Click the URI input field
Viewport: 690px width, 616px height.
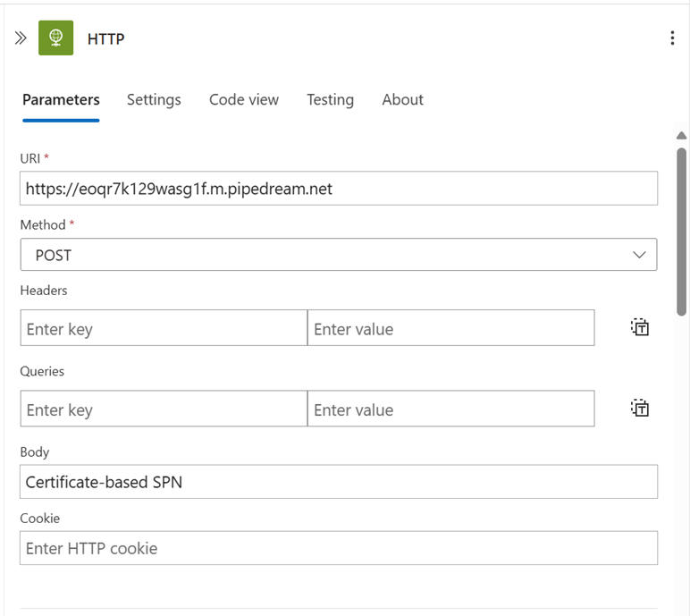point(338,189)
